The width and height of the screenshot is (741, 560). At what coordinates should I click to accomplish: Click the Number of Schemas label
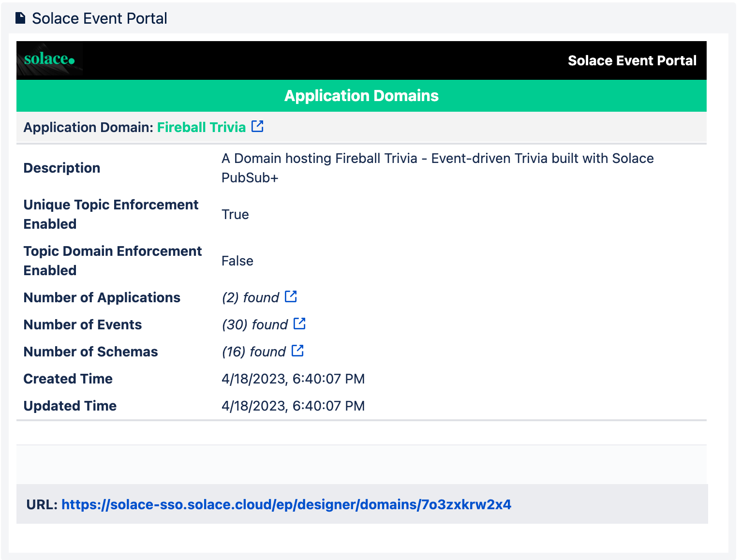pyautogui.click(x=91, y=352)
